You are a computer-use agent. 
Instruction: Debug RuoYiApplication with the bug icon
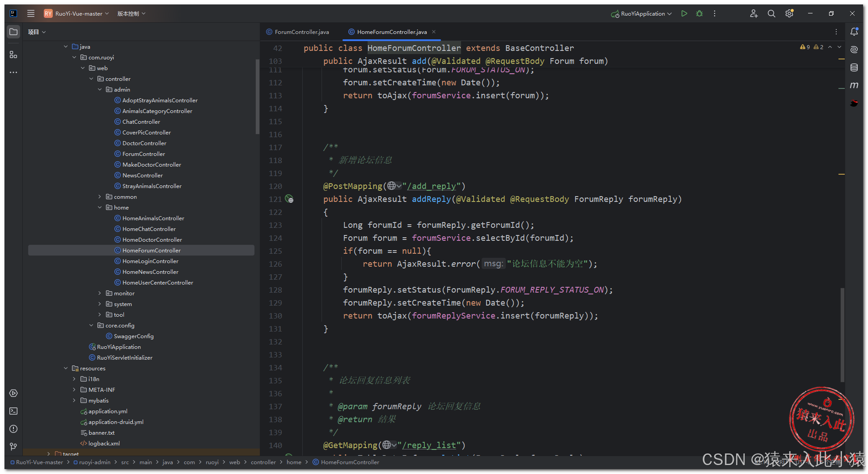click(699, 13)
